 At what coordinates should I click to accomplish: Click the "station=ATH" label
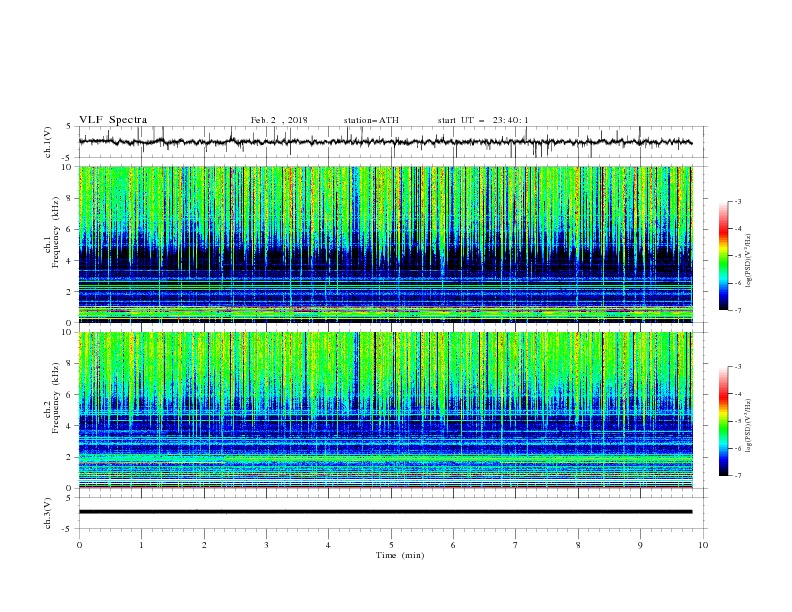[x=371, y=120]
